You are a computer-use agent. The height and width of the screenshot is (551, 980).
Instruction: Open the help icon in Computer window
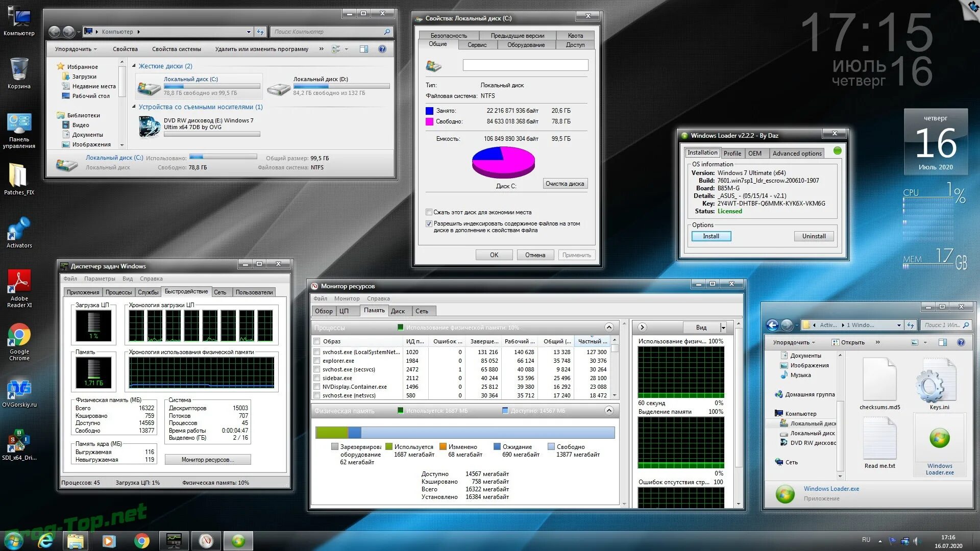click(382, 49)
